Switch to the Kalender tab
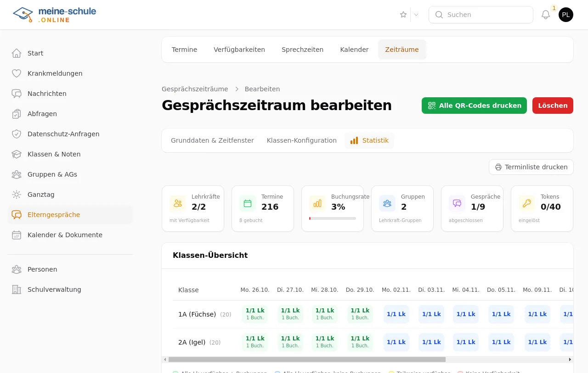This screenshot has height=373, width=588. [x=354, y=50]
